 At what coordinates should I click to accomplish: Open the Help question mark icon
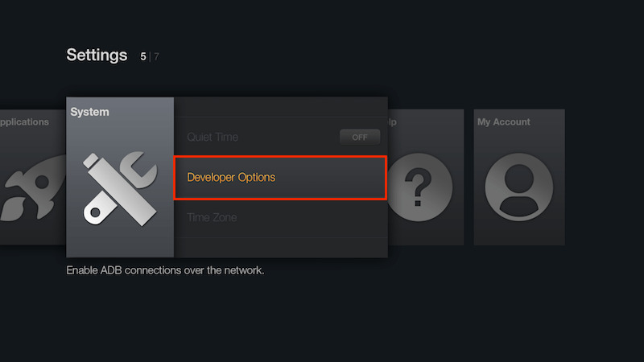point(419,187)
